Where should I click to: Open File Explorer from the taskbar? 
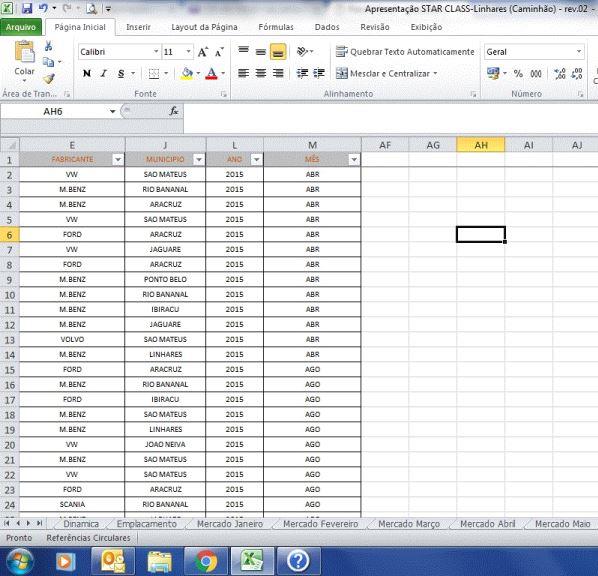pyautogui.click(x=159, y=561)
